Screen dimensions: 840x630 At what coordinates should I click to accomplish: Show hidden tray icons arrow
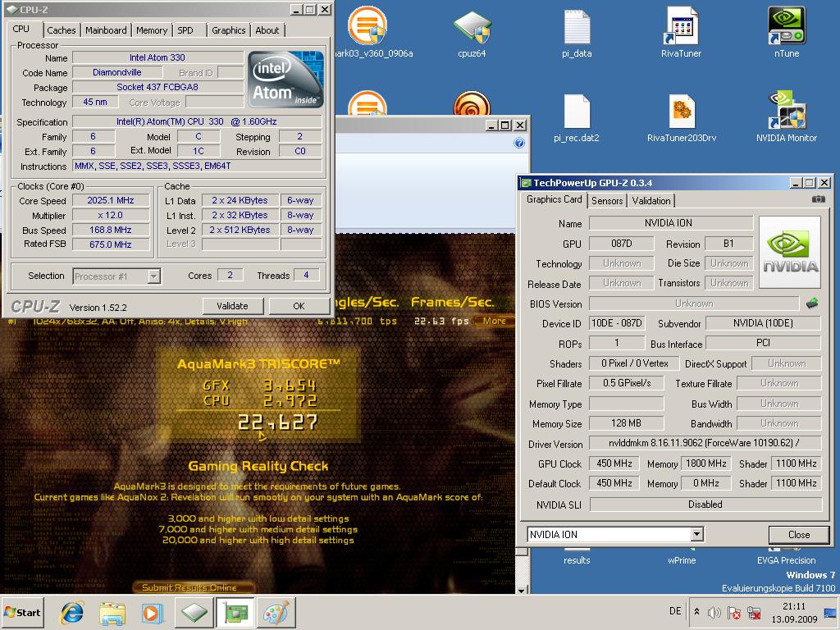pyautogui.click(x=696, y=612)
